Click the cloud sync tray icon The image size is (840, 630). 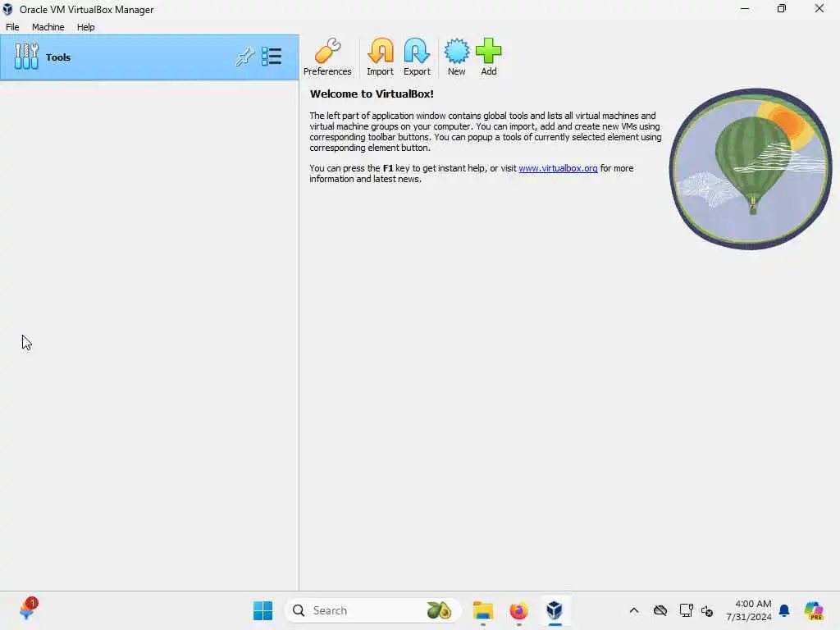[660, 610]
